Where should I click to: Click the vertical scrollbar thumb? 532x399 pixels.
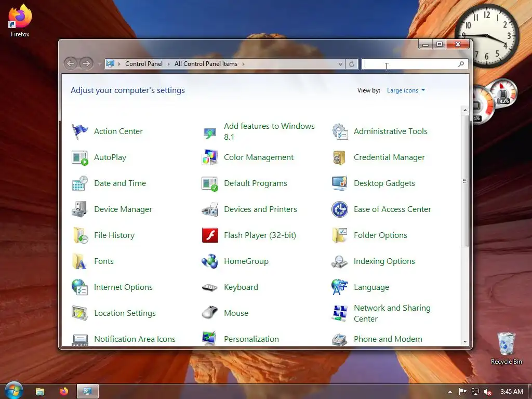(465, 181)
